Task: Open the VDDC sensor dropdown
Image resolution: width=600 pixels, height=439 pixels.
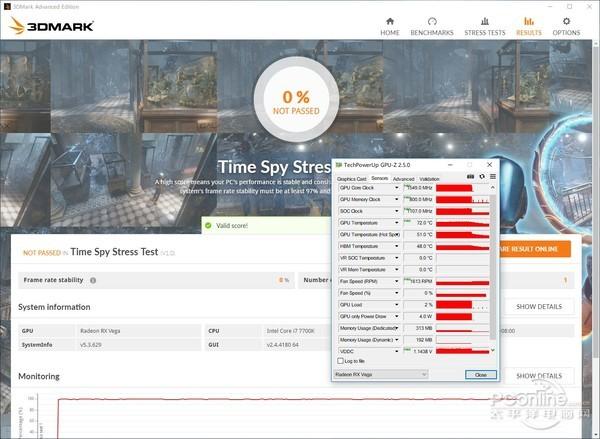Action: [396, 351]
